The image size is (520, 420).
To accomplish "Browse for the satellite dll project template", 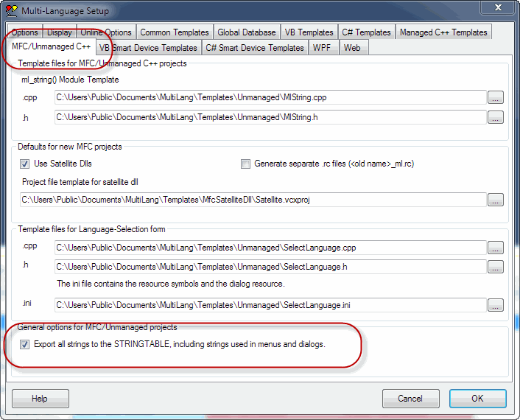I will [x=495, y=200].
